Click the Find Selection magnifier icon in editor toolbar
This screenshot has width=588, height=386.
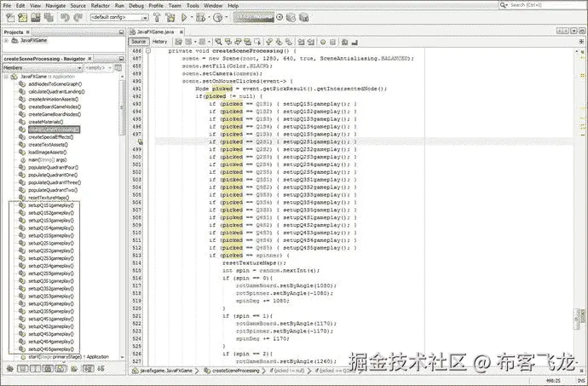218,42
